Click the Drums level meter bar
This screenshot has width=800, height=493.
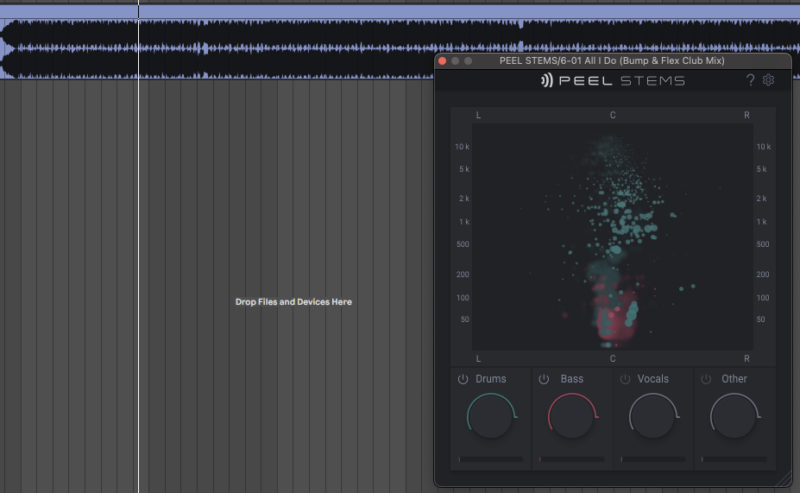[x=490, y=459]
